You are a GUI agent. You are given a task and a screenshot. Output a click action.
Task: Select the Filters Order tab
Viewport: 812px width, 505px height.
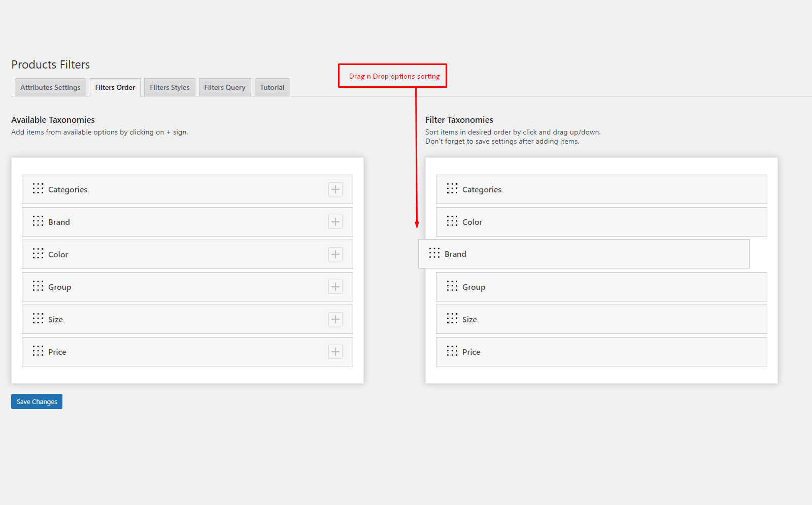pyautogui.click(x=115, y=87)
